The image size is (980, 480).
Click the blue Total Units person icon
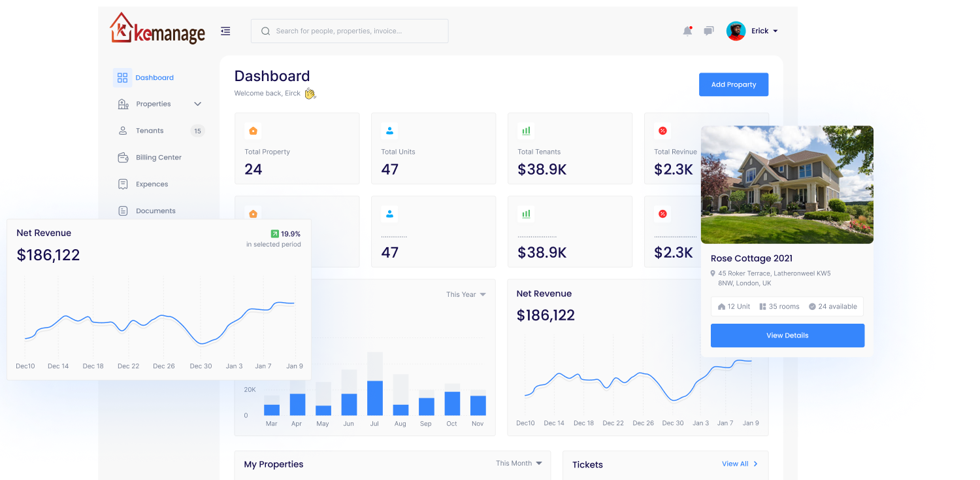pos(389,131)
